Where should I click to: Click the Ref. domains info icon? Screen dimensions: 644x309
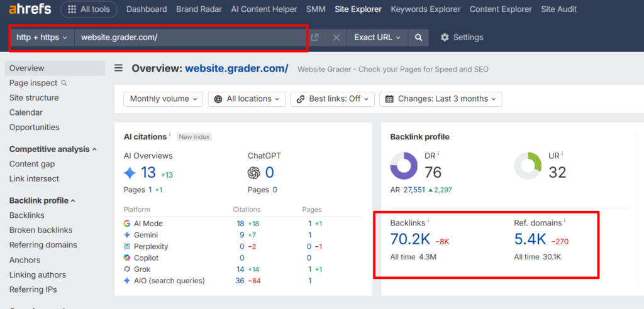564,221
